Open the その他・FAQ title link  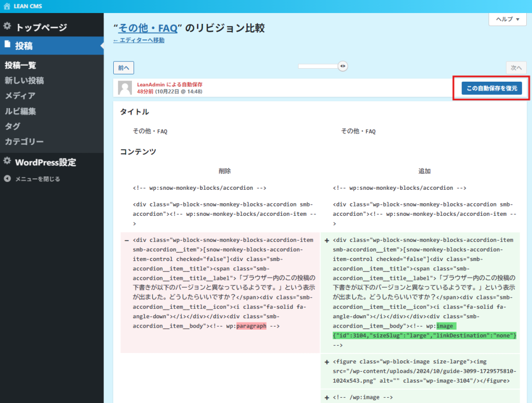click(148, 28)
